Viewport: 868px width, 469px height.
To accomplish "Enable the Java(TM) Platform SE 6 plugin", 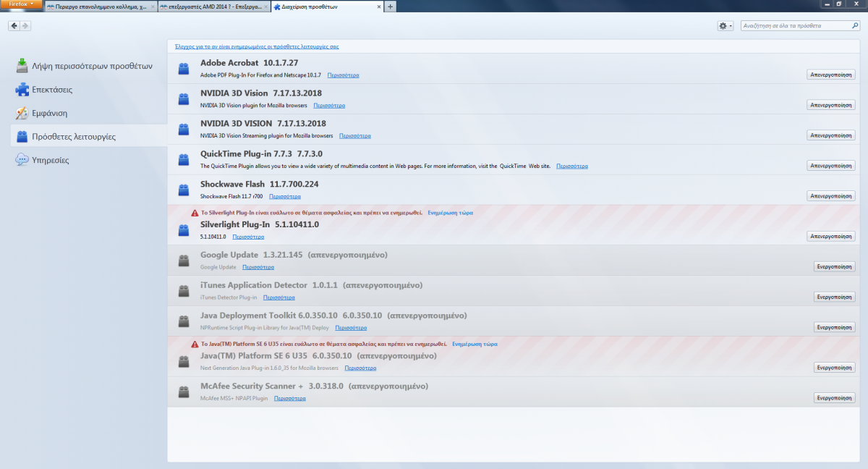I will (x=835, y=367).
